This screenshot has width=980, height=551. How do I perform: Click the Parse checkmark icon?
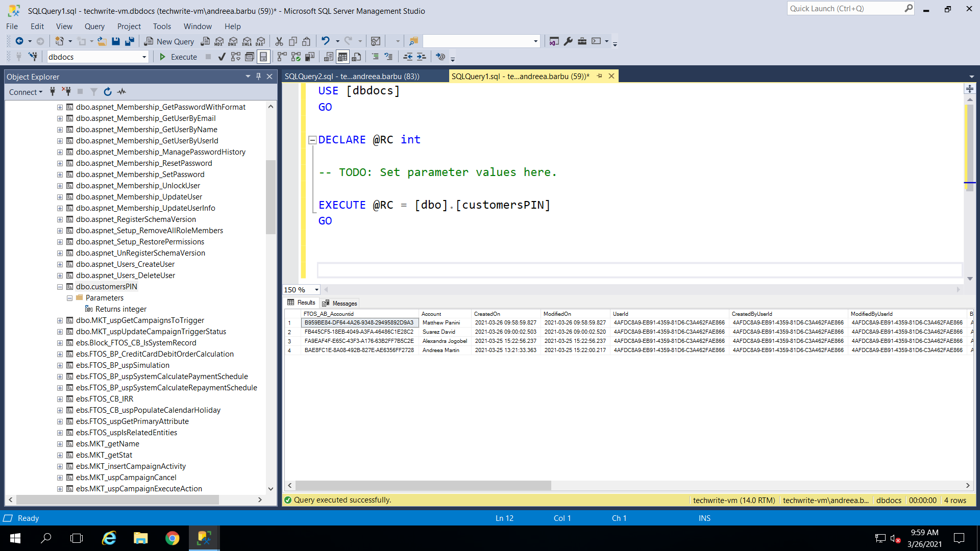click(222, 57)
